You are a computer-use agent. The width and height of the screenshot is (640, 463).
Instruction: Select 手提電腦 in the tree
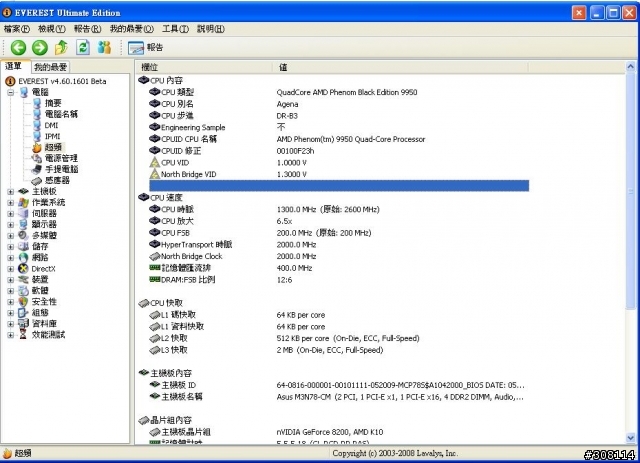[62, 169]
